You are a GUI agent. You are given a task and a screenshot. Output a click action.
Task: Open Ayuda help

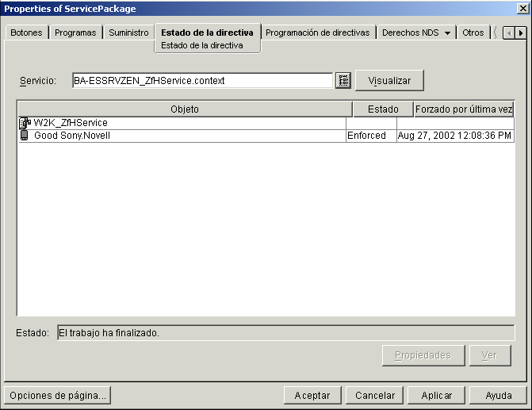[x=498, y=396]
